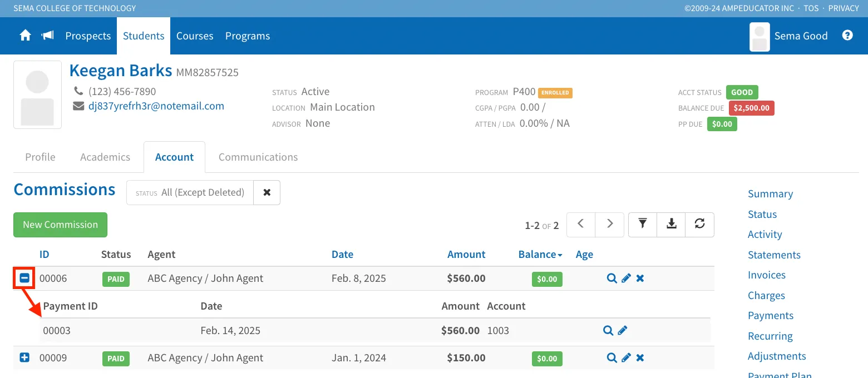Switch to the Academics tab
Image resolution: width=868 pixels, height=378 pixels.
pyautogui.click(x=105, y=157)
